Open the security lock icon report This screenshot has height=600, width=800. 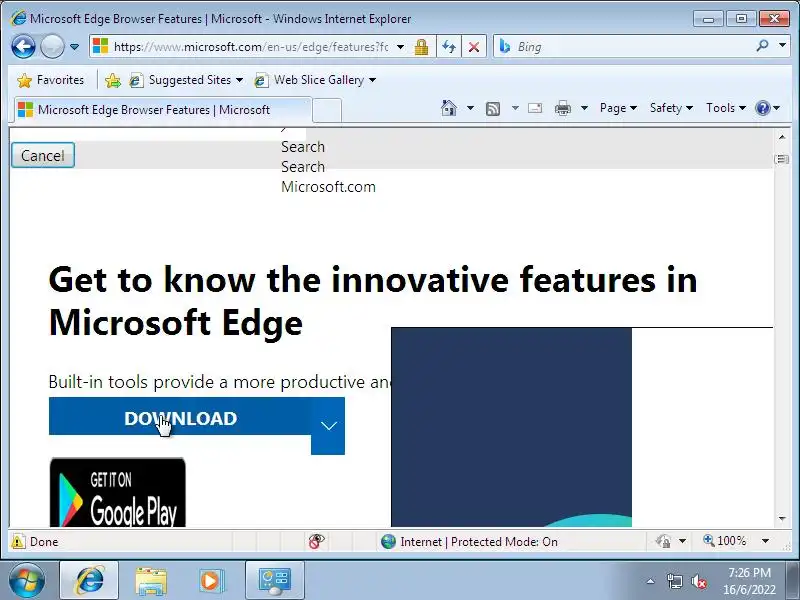click(421, 47)
